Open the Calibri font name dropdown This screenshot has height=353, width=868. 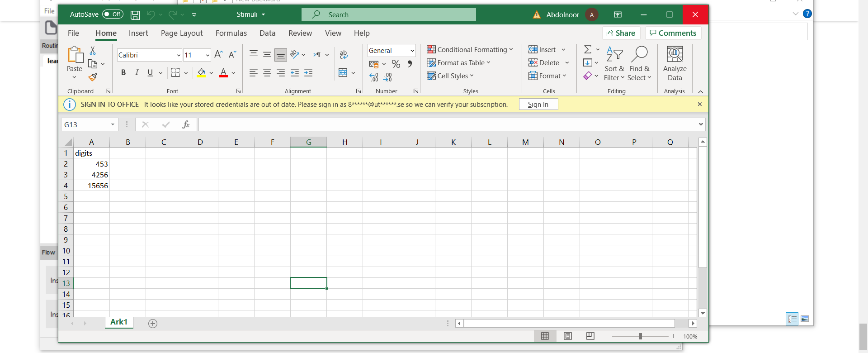pos(179,55)
